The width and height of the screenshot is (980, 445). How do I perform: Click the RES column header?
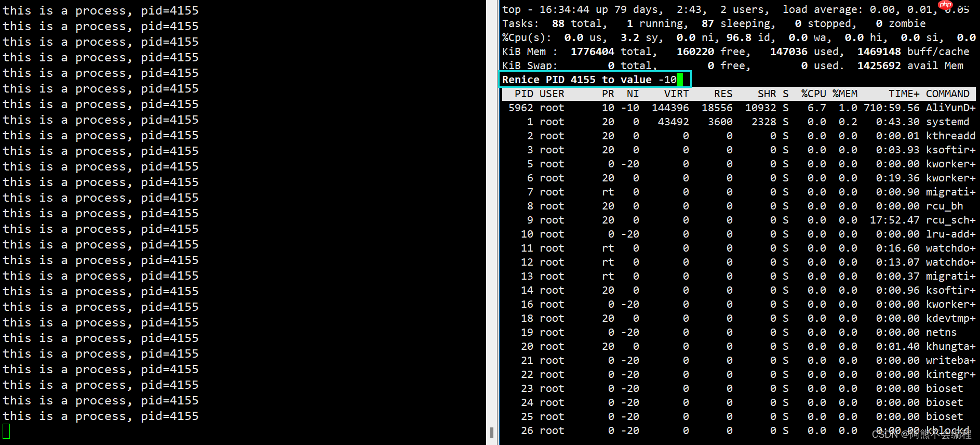(723, 94)
